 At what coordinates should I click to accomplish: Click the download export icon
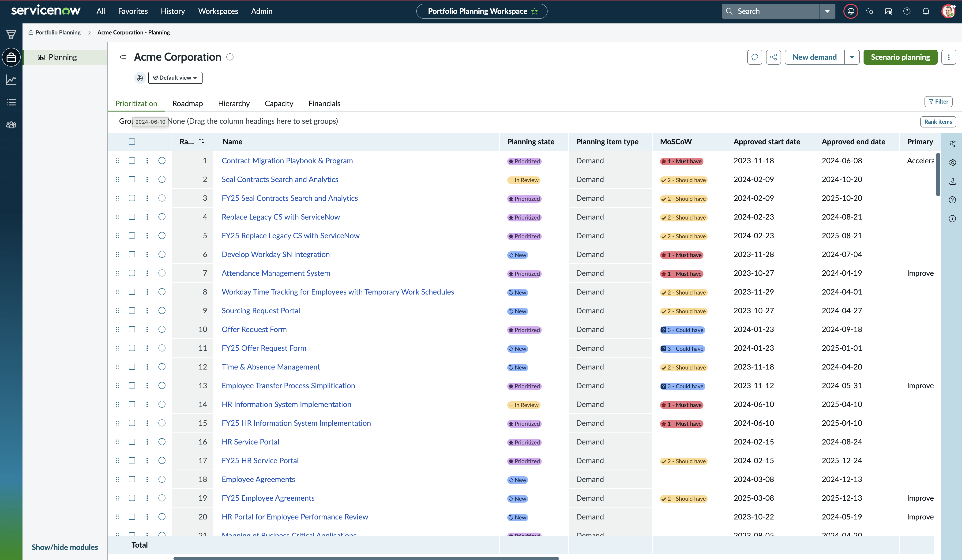(952, 181)
